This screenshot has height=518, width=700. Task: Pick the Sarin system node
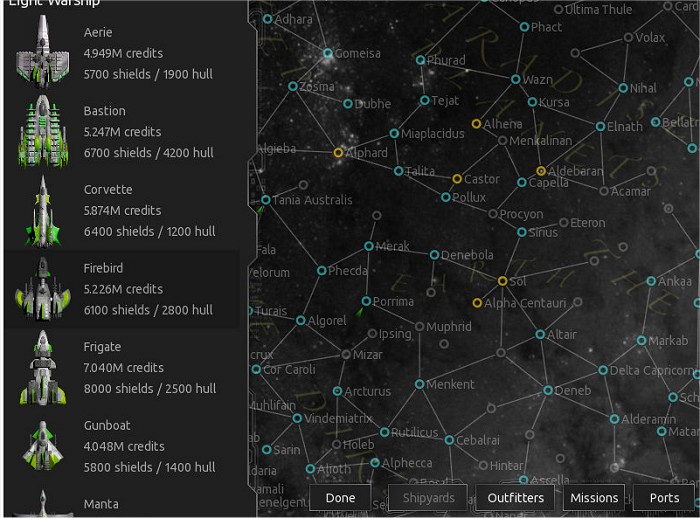[x=267, y=449]
